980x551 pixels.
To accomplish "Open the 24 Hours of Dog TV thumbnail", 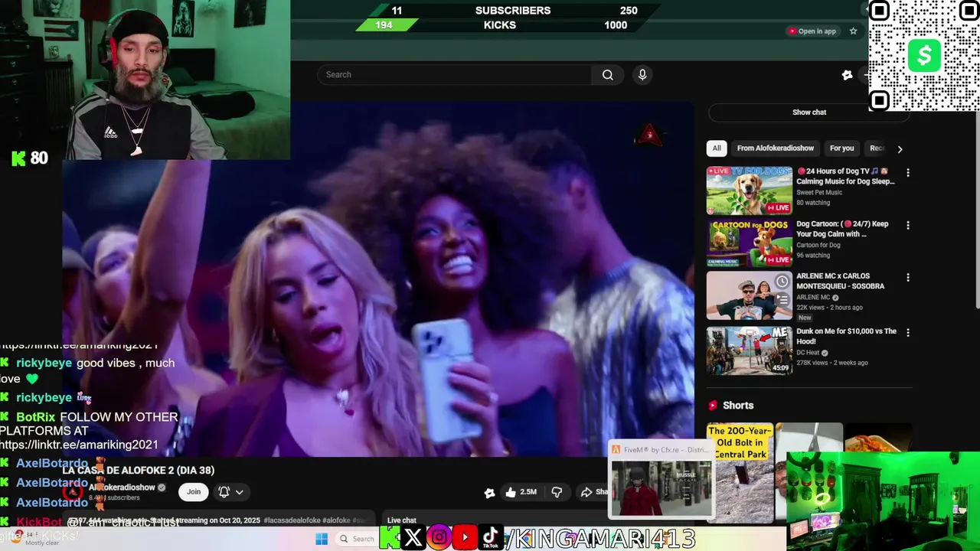I will tap(749, 191).
